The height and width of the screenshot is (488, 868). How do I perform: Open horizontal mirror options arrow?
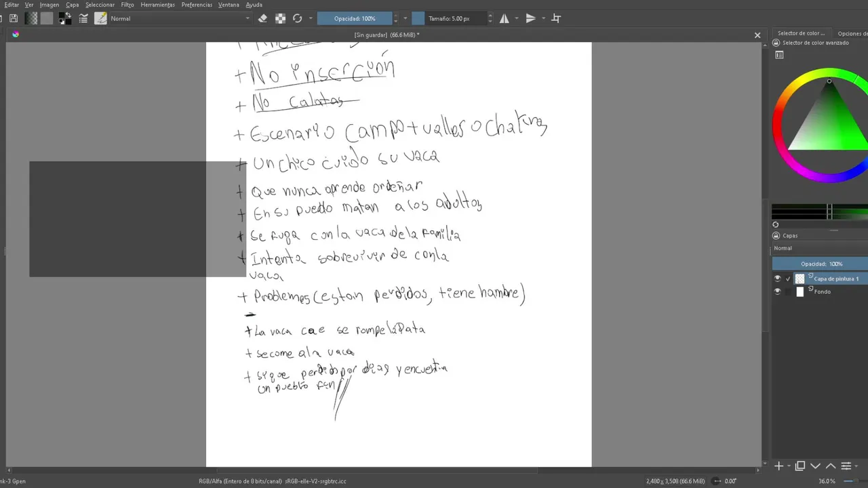517,18
